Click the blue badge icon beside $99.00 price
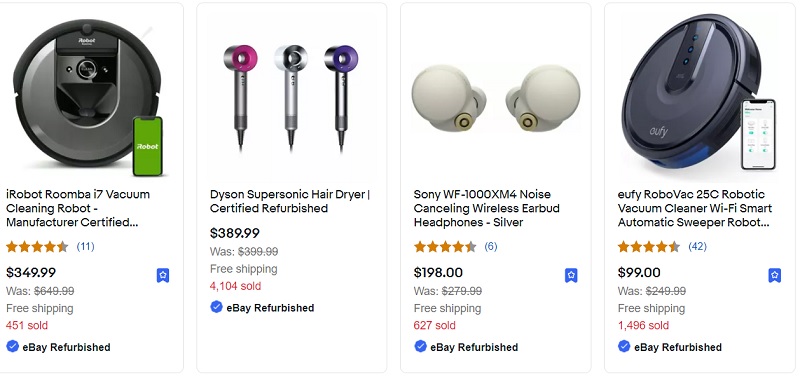Image resolution: width=800 pixels, height=377 pixels. pos(774,275)
